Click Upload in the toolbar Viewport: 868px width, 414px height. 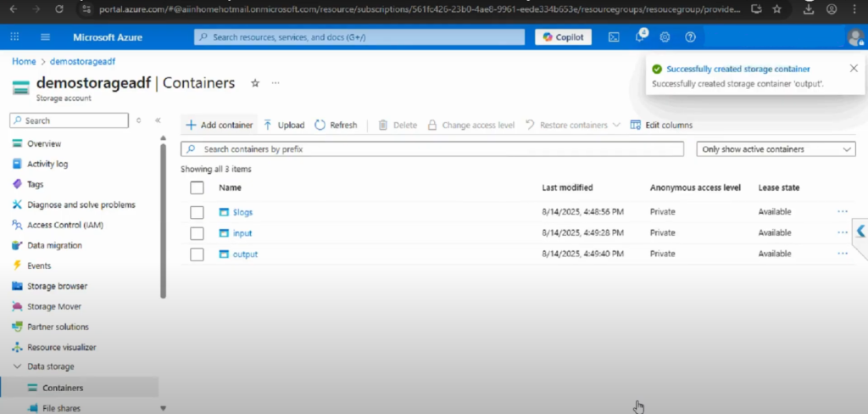click(284, 126)
